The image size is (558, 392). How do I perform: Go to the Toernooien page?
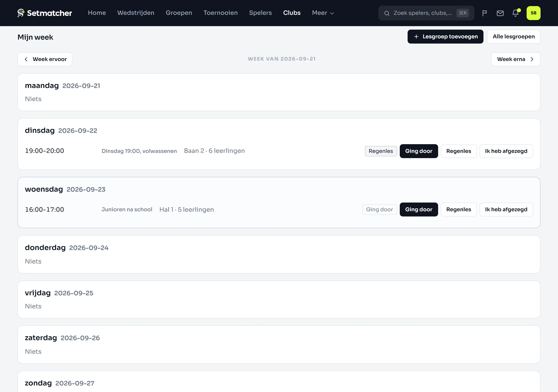220,13
